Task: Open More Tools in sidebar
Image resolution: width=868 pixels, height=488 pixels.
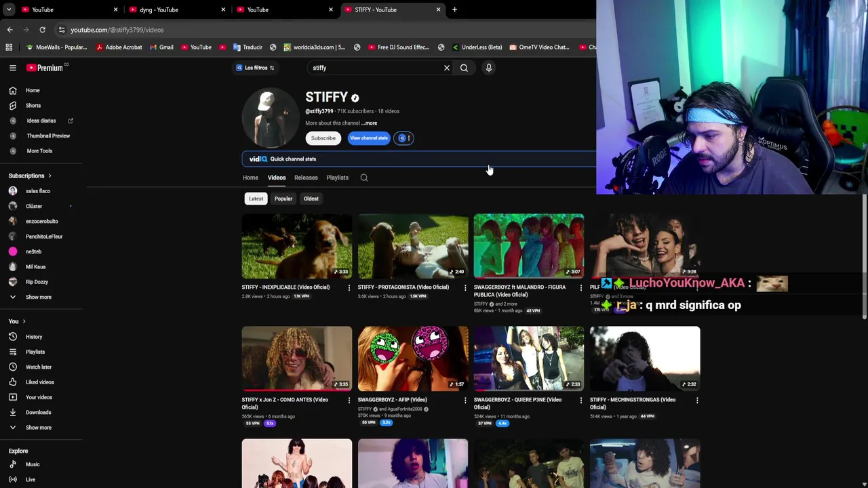Action: (x=41, y=150)
